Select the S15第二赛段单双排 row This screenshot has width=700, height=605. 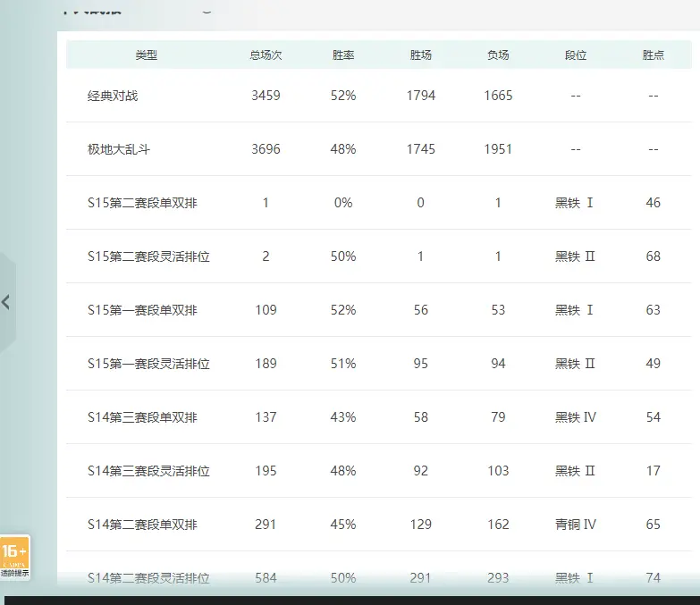pos(142,203)
